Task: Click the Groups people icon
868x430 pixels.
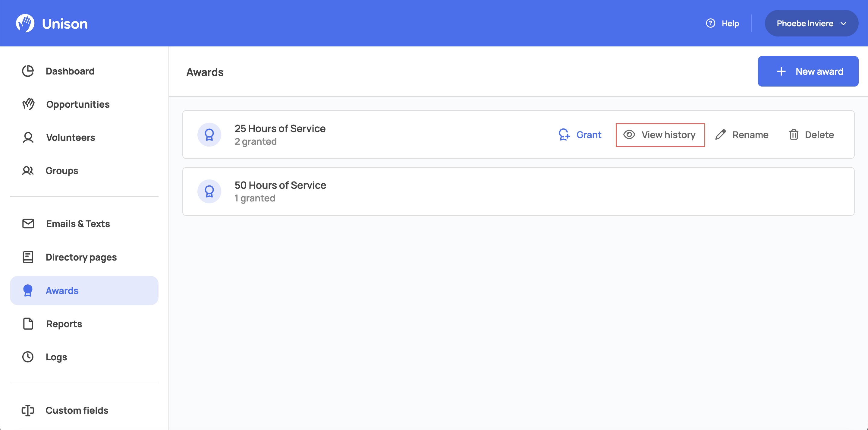Action: [28, 171]
